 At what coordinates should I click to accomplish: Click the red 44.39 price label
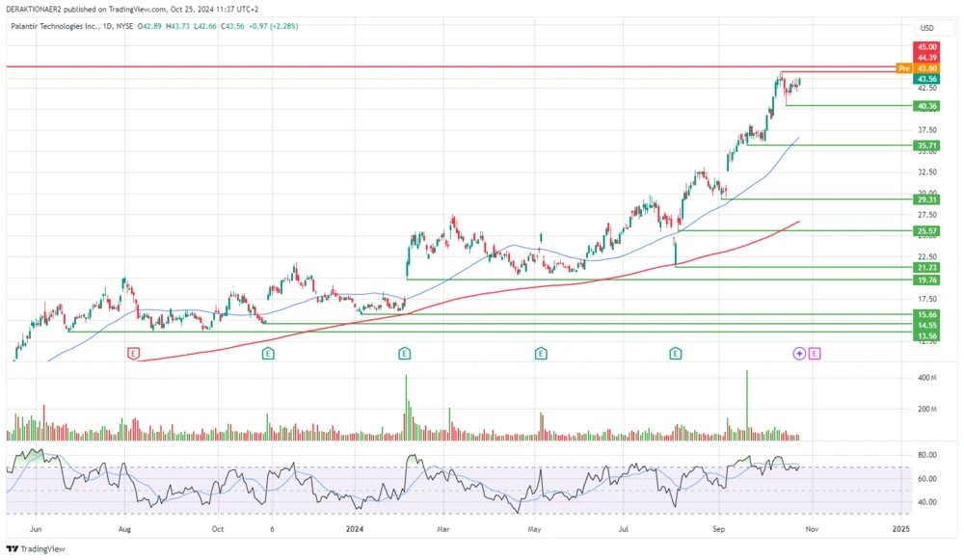(x=925, y=58)
